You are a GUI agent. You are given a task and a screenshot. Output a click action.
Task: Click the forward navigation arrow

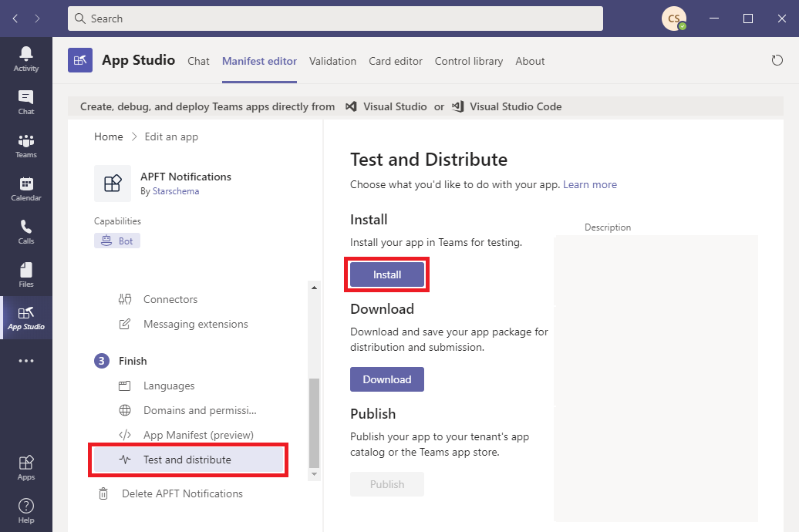37,19
